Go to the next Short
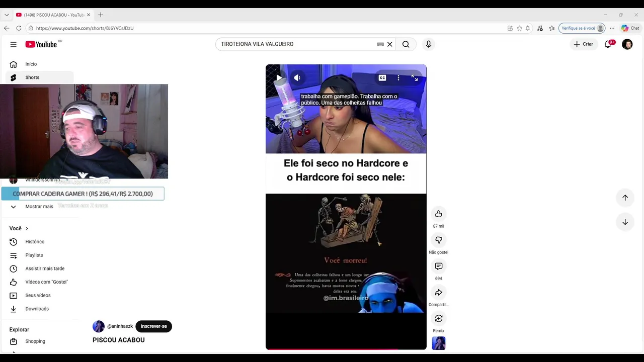 tap(625, 222)
